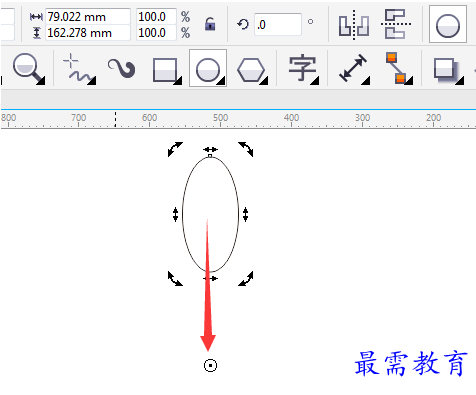Click the Ellipse mode button in property bar
This screenshot has height=395, width=476.
[x=448, y=24]
